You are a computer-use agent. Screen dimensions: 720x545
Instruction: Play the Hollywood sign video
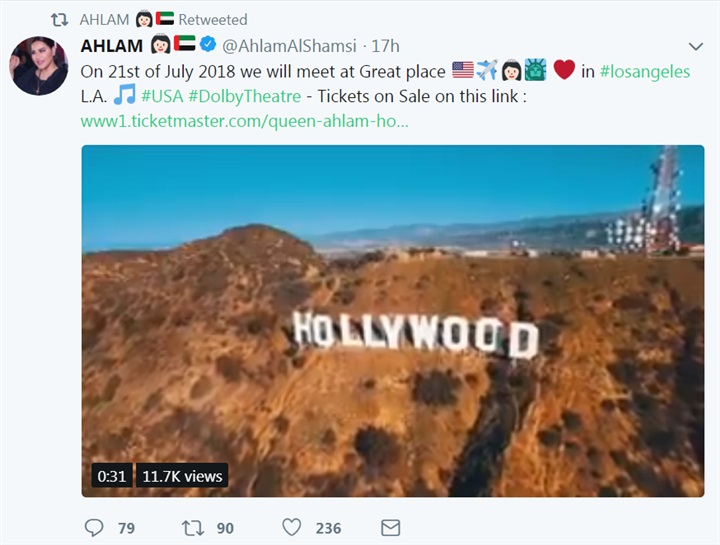coord(393,321)
